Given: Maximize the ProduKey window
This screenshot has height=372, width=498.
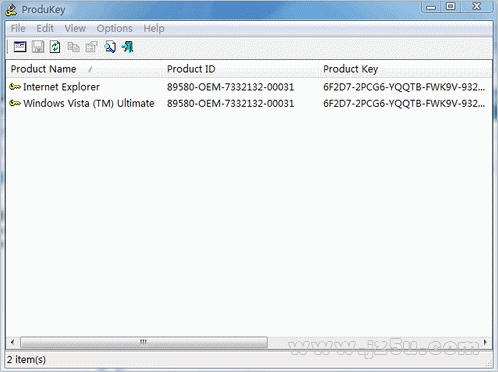Looking at the screenshot, I should pos(451,7).
